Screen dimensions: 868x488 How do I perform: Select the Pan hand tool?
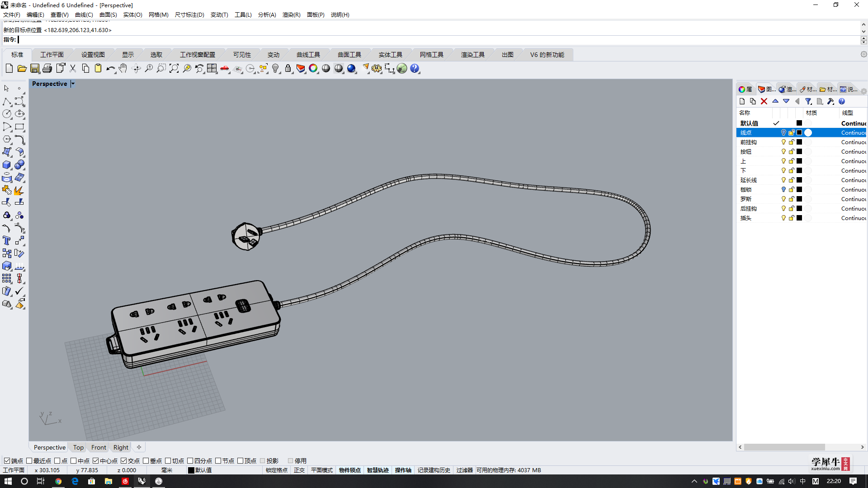(x=123, y=68)
